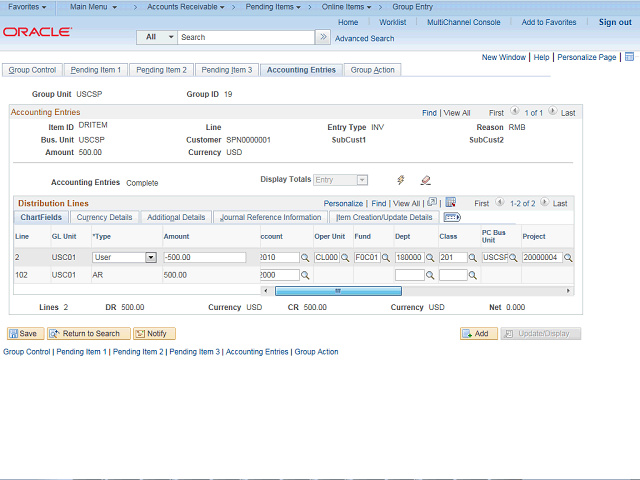Click the grid scrollbar left arrow
Image resolution: width=640 pixels, height=480 pixels.
(x=266, y=291)
